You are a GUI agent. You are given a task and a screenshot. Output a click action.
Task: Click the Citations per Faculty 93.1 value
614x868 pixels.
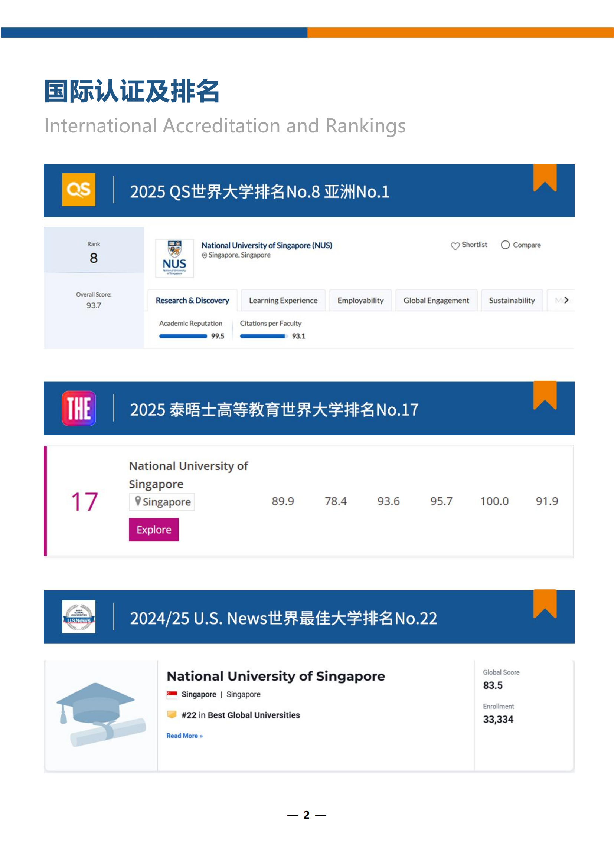(299, 336)
